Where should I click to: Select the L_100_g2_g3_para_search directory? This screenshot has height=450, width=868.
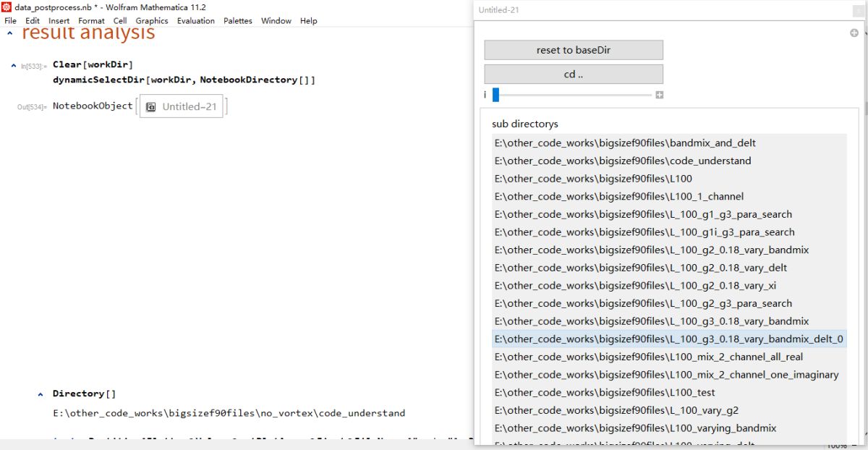[669, 303]
